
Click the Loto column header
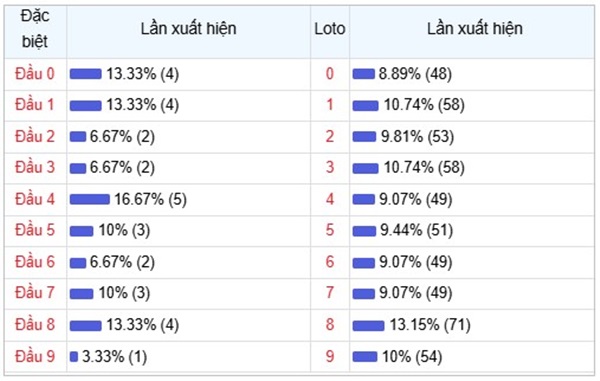(330, 29)
